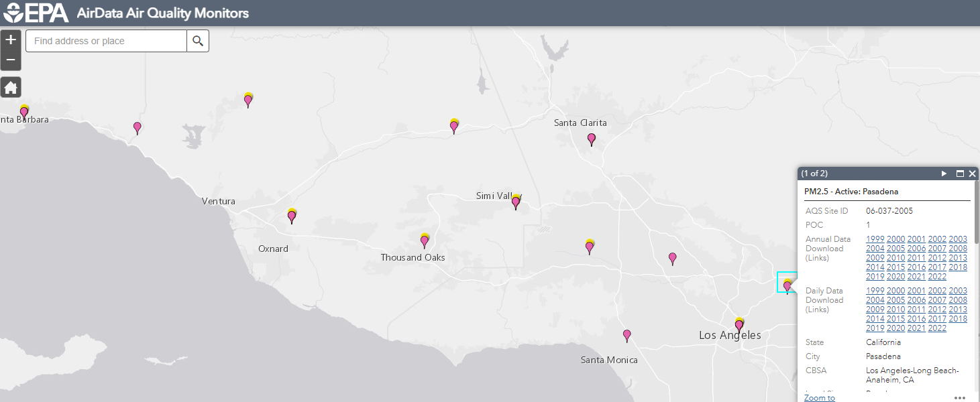The image size is (980, 402).
Task: Click Zoom to link in popup
Action: (x=820, y=398)
